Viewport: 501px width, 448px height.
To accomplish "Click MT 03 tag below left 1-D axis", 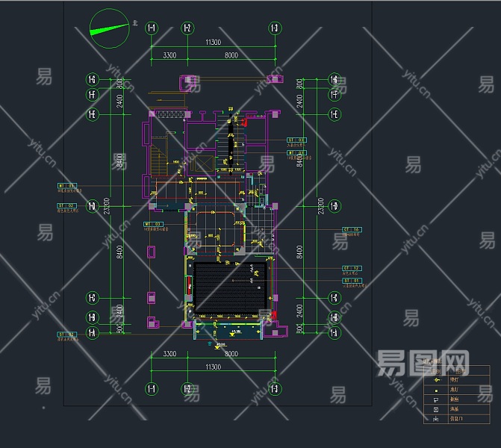I will click(154, 224).
